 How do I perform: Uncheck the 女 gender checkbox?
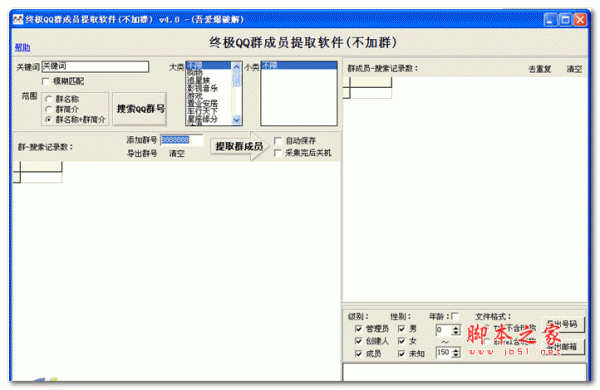click(401, 341)
